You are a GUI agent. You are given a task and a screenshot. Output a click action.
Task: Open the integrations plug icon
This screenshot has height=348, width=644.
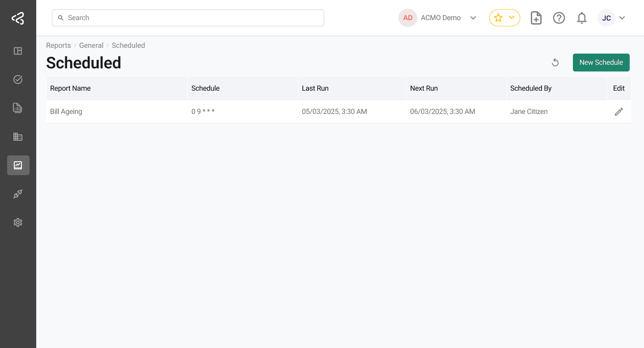[x=18, y=193]
